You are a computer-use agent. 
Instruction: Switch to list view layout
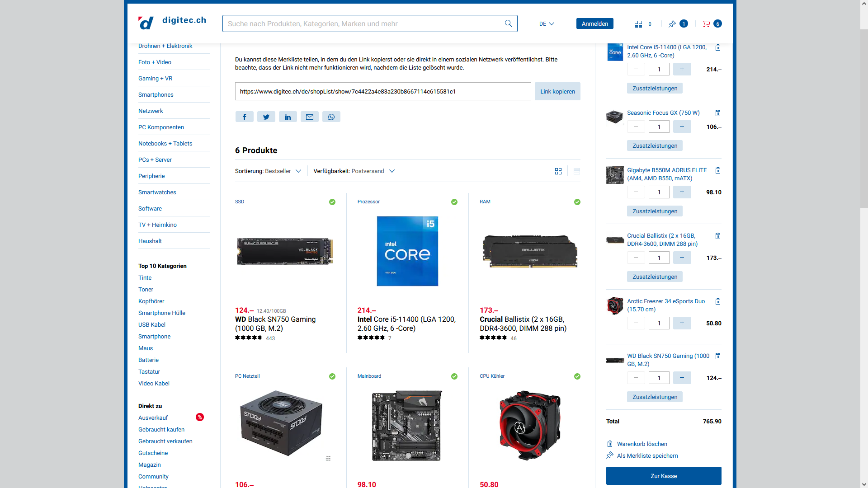pos(576,171)
